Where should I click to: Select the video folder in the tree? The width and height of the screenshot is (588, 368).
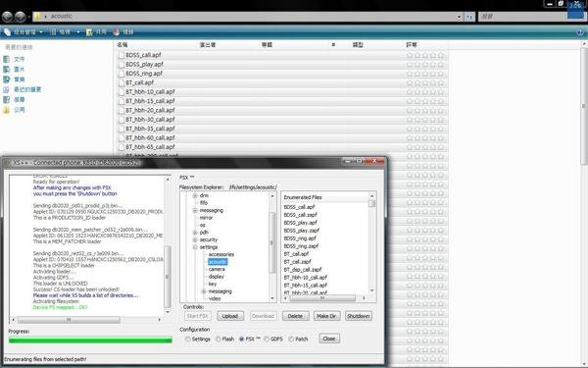[215, 299]
